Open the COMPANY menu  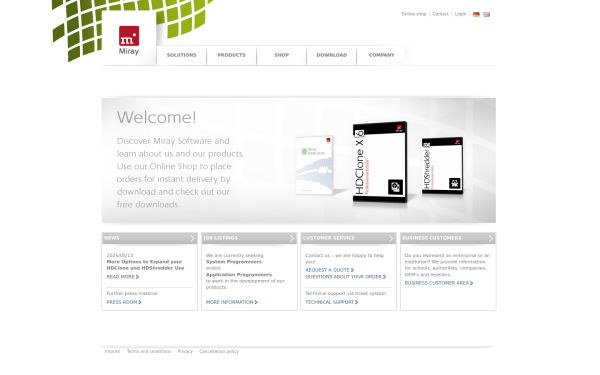click(382, 55)
